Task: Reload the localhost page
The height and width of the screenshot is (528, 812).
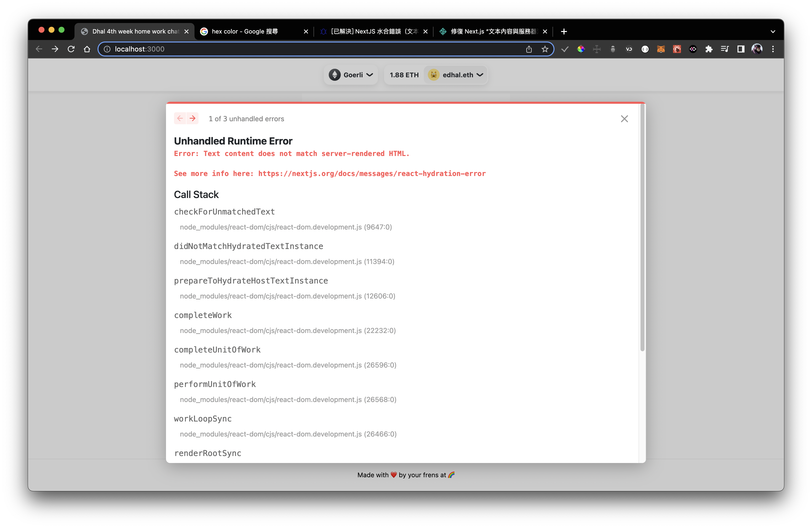Action: pos(71,49)
